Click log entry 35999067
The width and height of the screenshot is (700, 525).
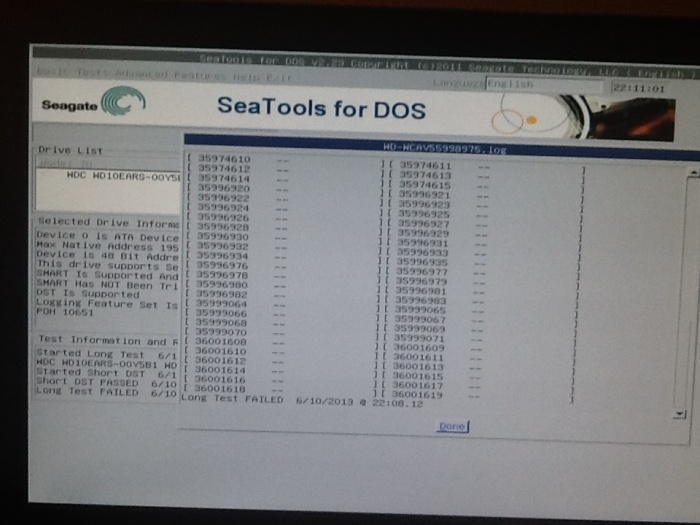tap(420, 319)
